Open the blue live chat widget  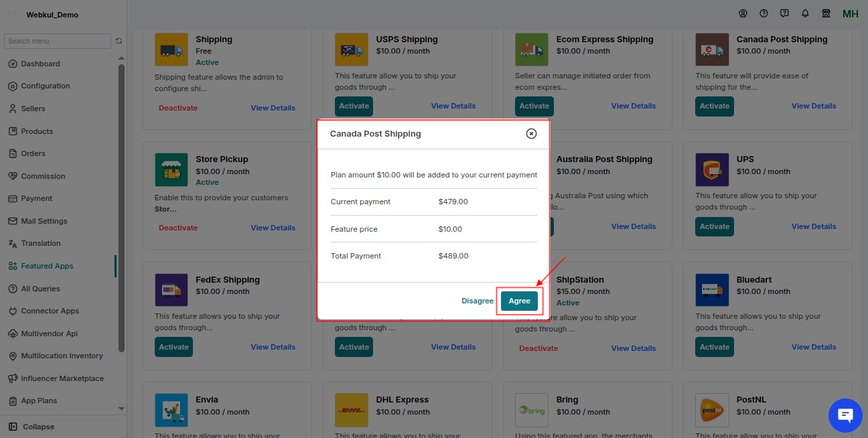coord(845,415)
